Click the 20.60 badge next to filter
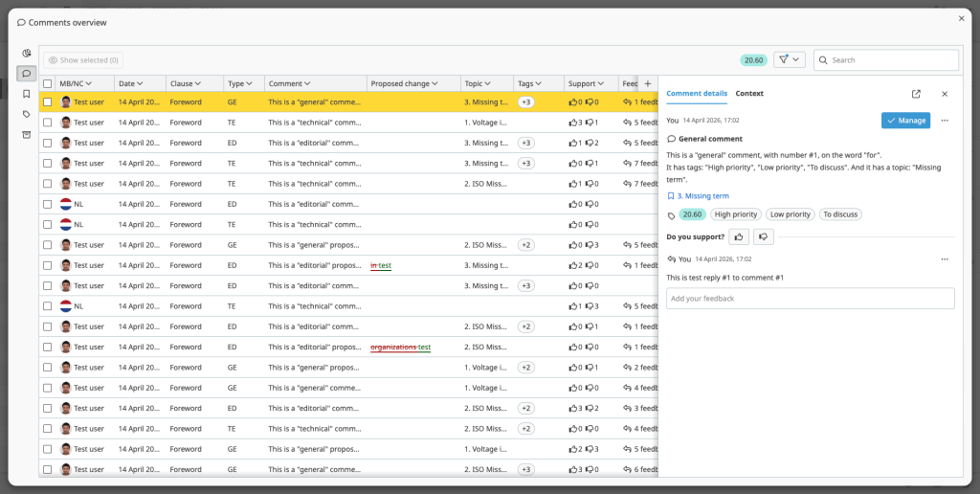The height and width of the screenshot is (494, 980). coord(754,60)
